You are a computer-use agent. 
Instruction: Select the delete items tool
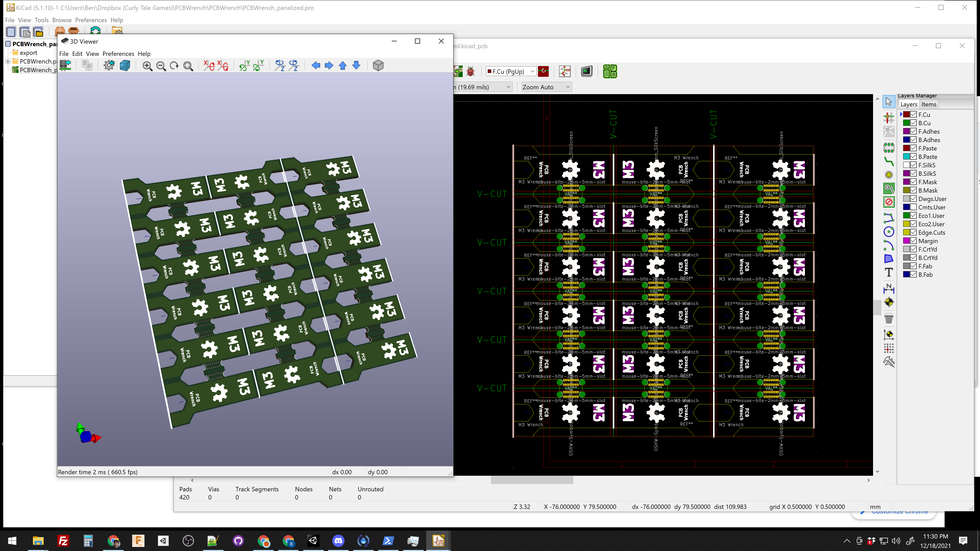(x=889, y=319)
